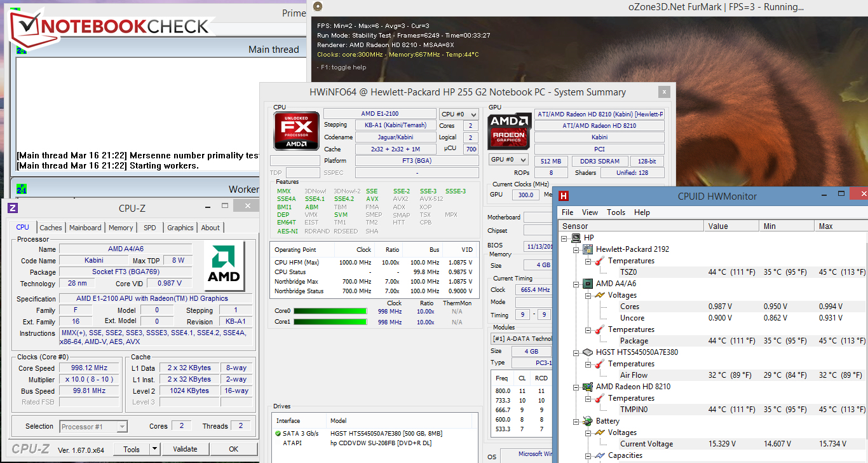Viewport: 868px width, 463px height.
Task: Click the Validate button in CPU-Z
Action: point(185,449)
